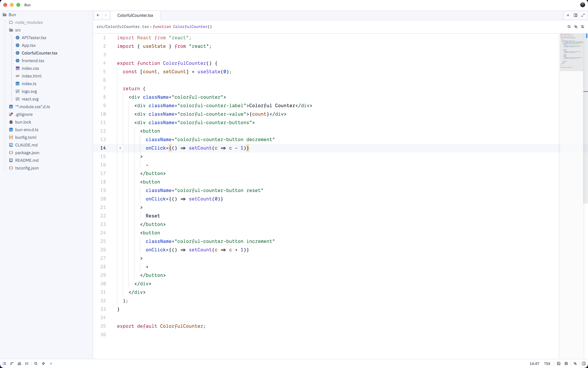Open the git panel branch icon
This screenshot has height=368, width=588.
pyautogui.click(x=12, y=363)
